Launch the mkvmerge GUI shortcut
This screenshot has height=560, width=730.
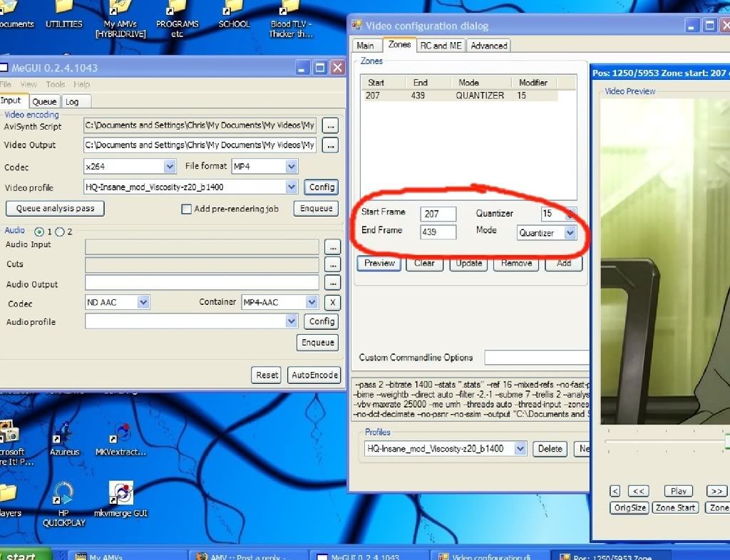click(120, 499)
